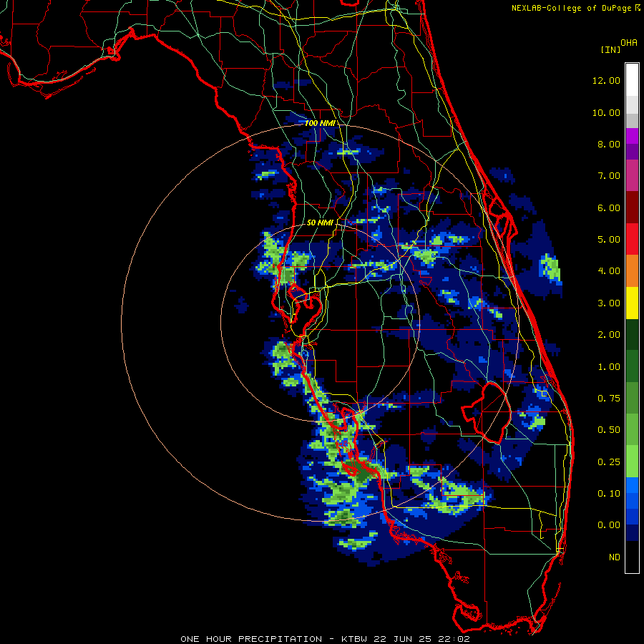Image resolution: width=644 pixels, height=644 pixels.
Task: Select the 6.00 legend value
Action: point(609,208)
